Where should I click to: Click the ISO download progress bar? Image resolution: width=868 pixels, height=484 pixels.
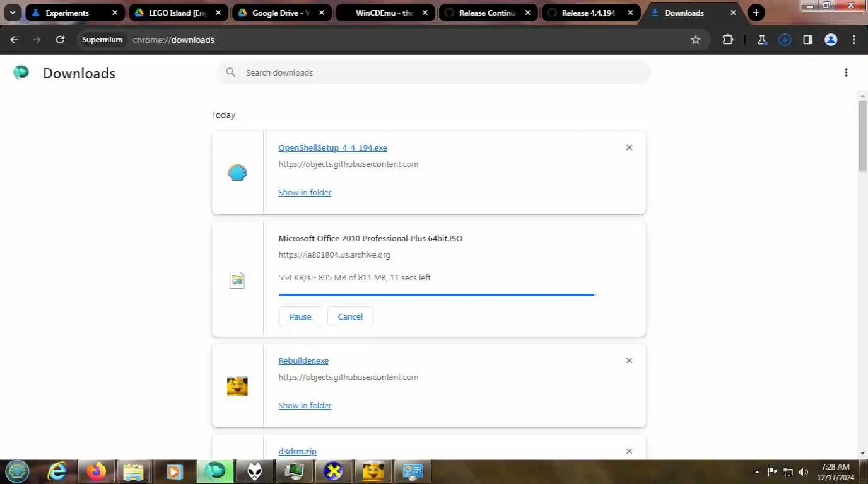point(437,294)
